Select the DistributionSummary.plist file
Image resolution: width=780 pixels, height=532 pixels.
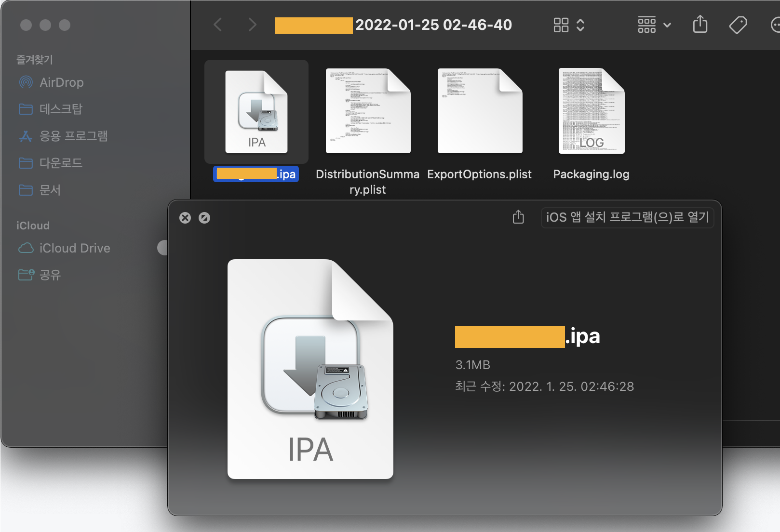pyautogui.click(x=368, y=111)
